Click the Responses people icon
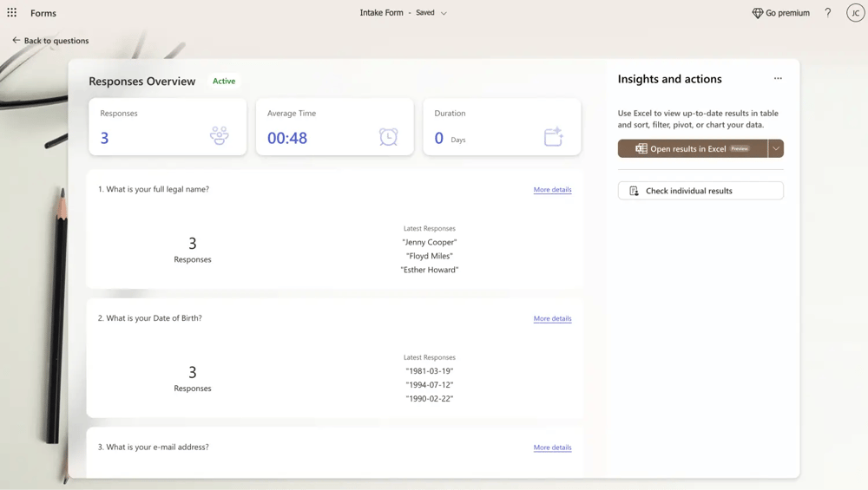Screen dimensions: 868x490 coord(219,135)
